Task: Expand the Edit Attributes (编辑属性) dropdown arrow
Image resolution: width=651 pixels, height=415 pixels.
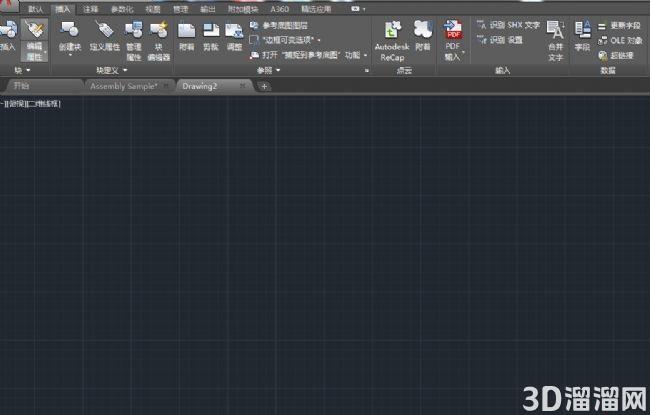Action: [x=45, y=51]
